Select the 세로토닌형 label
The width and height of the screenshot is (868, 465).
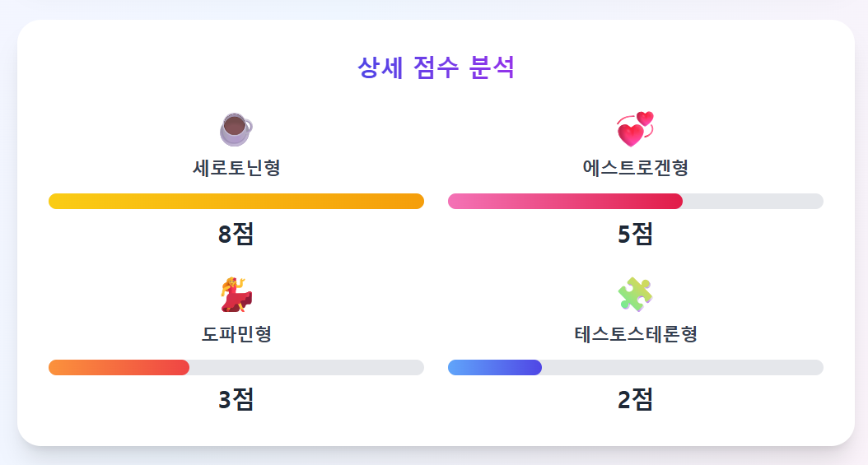tap(236, 168)
